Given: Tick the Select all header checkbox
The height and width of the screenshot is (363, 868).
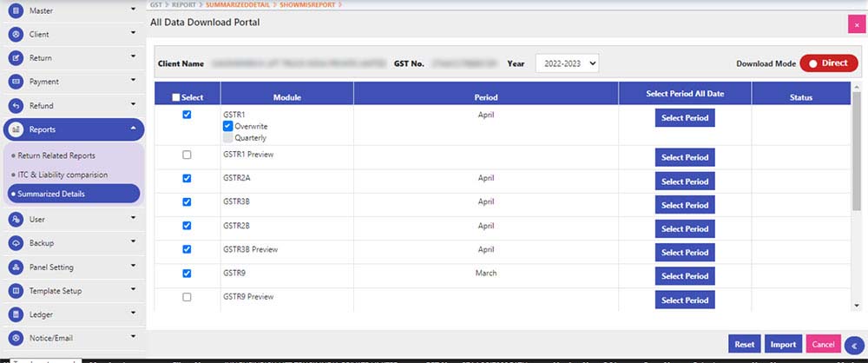Looking at the screenshot, I should [x=177, y=98].
